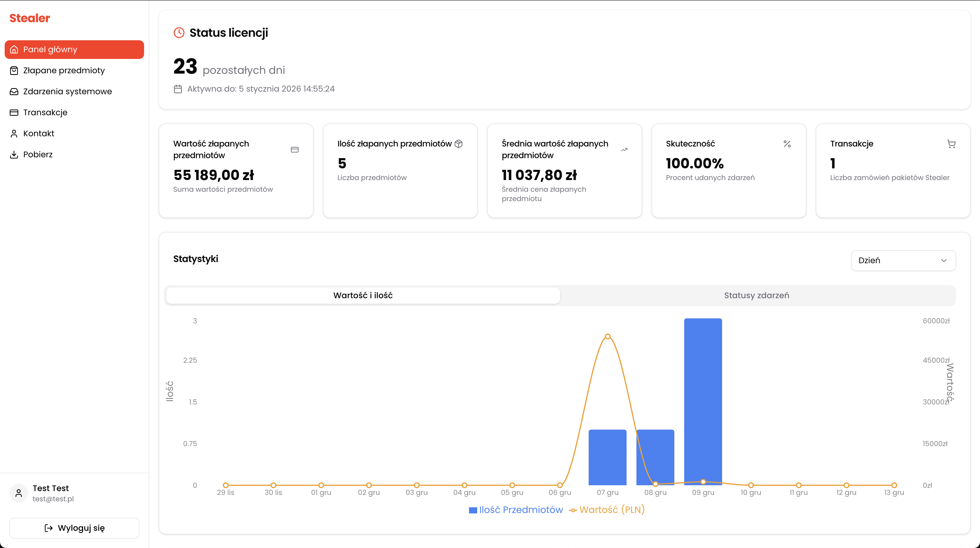
Task: Click the cart icon on Transakcje card
Action: 951,144
